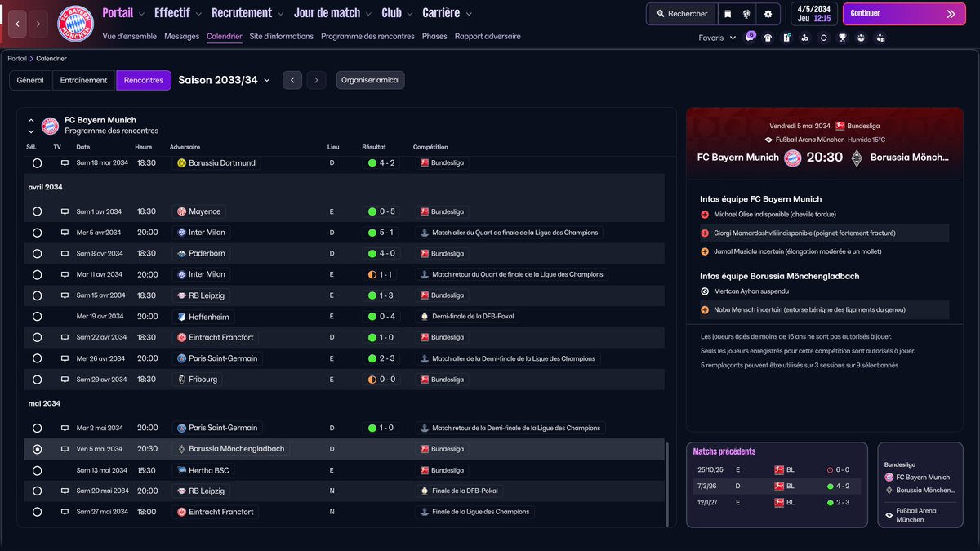Select the Général calendar view button
Viewport: 980px width, 551px height.
point(30,80)
